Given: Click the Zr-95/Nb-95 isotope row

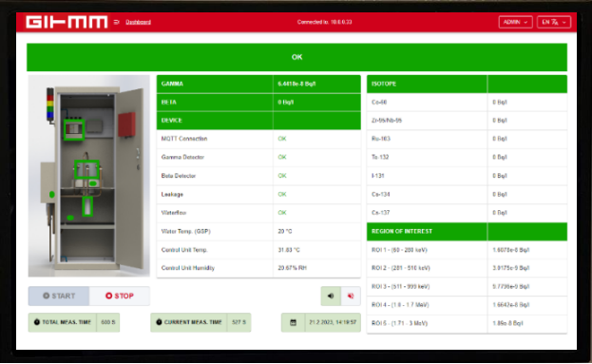Looking at the screenshot, I should pyautogui.click(x=467, y=121).
